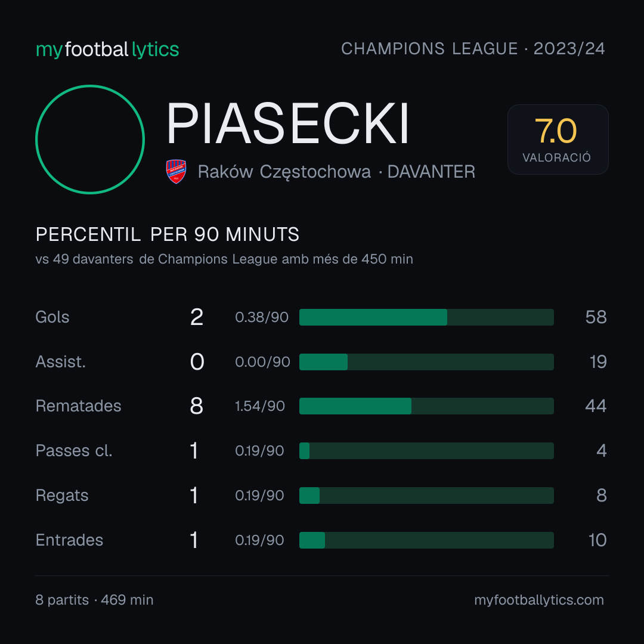This screenshot has width=644, height=644.
Task: Click the Passes cl. percentile bar
Action: click(426, 451)
